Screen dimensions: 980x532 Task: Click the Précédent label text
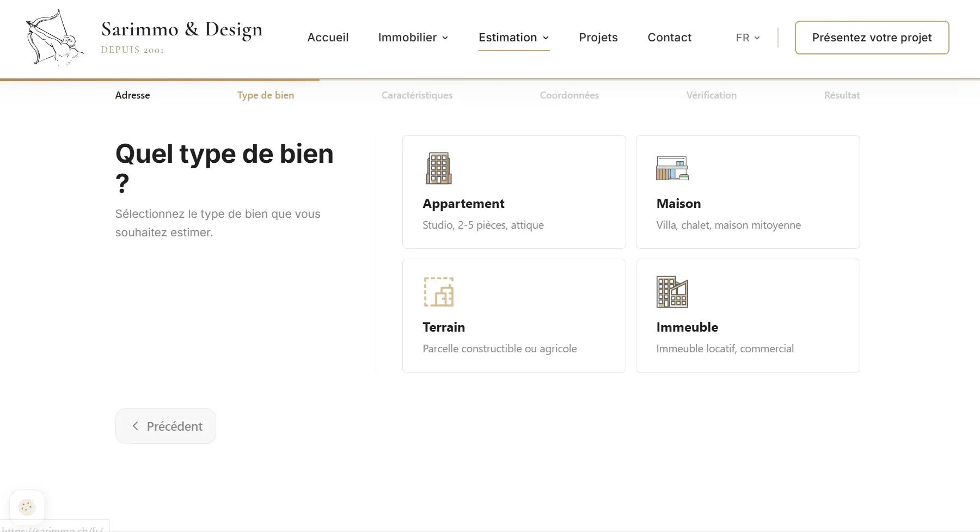pyautogui.click(x=175, y=426)
